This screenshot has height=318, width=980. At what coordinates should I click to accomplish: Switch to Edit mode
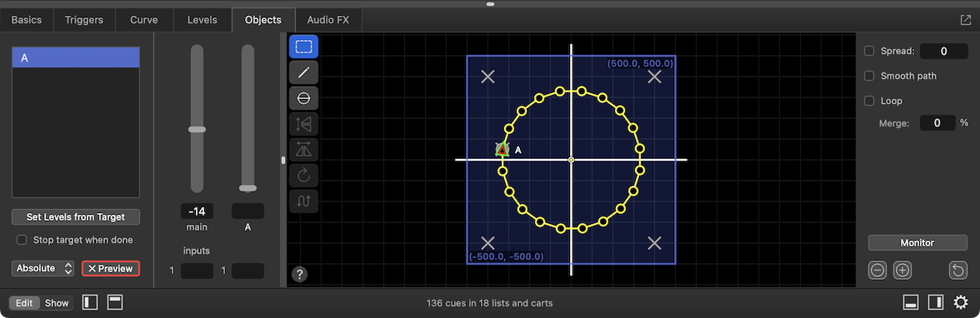(24, 303)
